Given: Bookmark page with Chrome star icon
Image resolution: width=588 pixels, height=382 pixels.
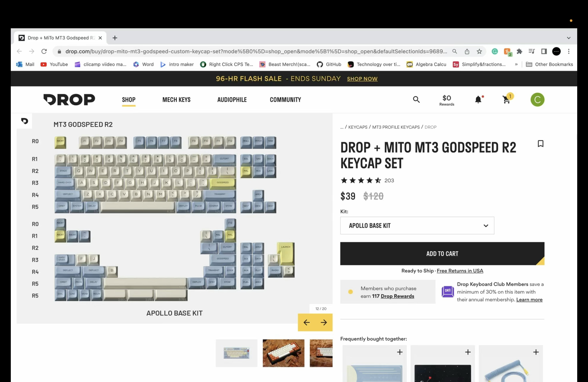Looking at the screenshot, I should click(479, 51).
